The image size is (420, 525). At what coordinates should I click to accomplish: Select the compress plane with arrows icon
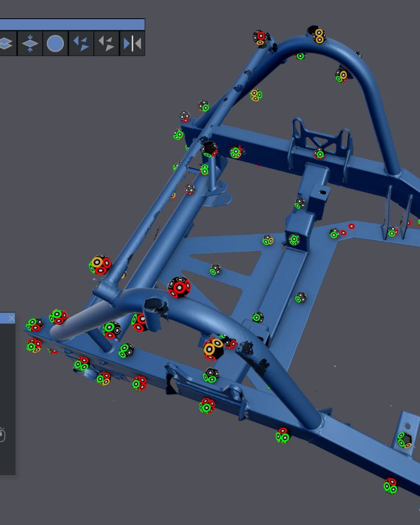tap(30, 43)
